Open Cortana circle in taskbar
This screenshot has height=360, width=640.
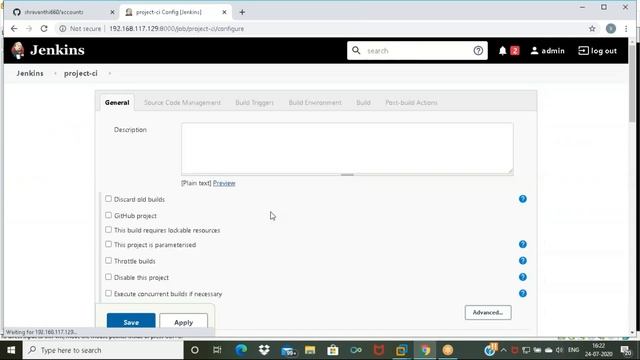[195, 350]
